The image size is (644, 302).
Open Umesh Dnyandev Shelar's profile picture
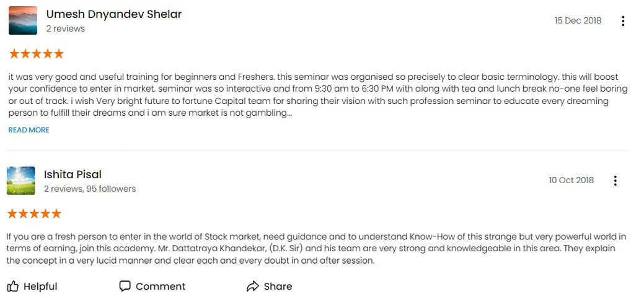(x=22, y=20)
